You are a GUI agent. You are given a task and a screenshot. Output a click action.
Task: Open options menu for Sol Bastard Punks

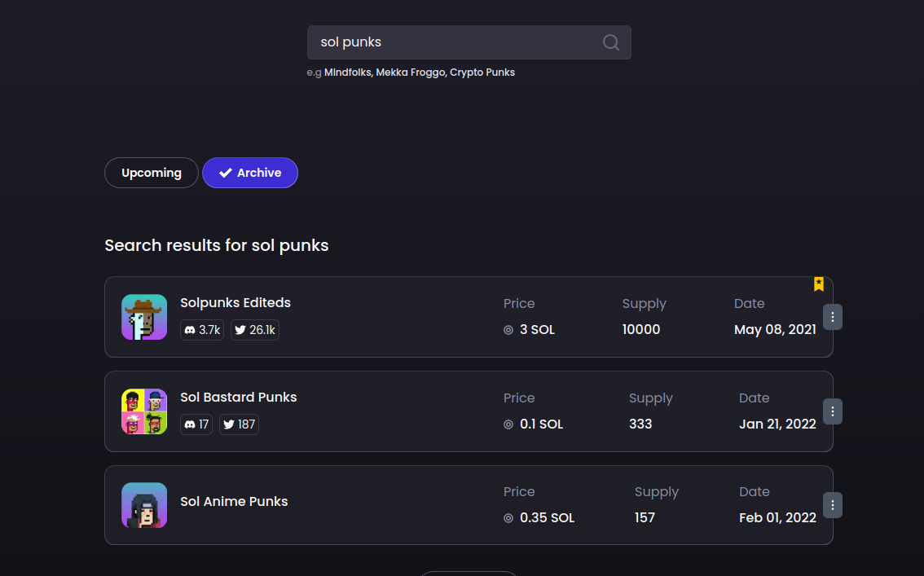[x=832, y=411]
